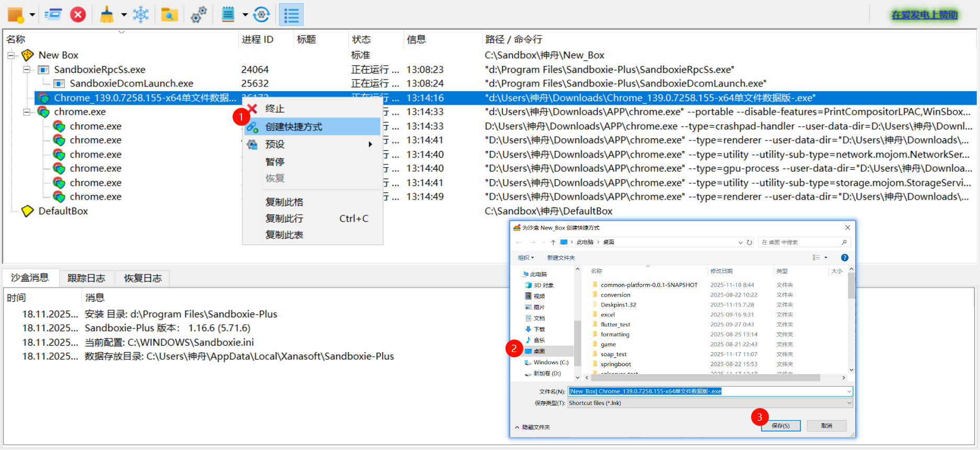Screen dimensions: 980x450
Task: Open dropdown arrow beside the notepad icon
Action: 245,15
